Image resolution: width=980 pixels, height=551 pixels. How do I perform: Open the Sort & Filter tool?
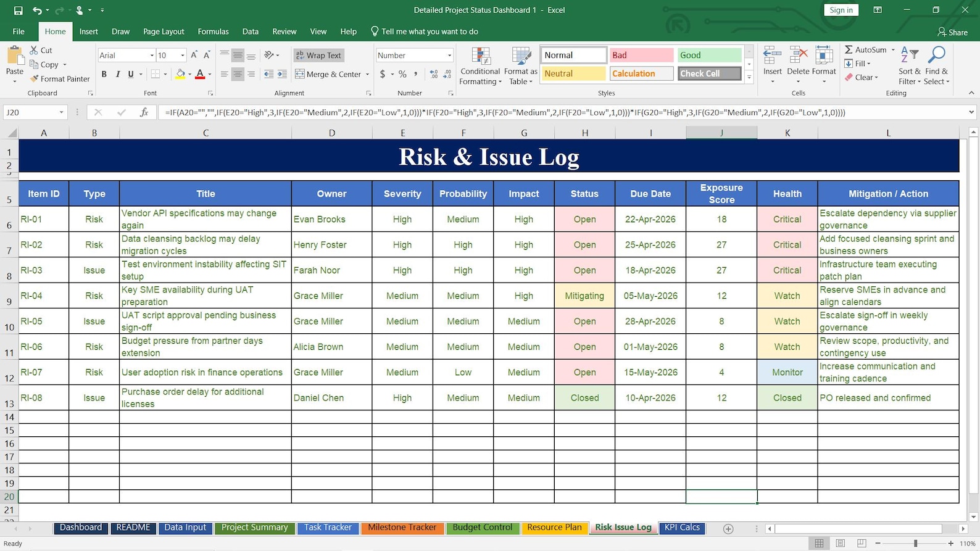[x=910, y=66]
